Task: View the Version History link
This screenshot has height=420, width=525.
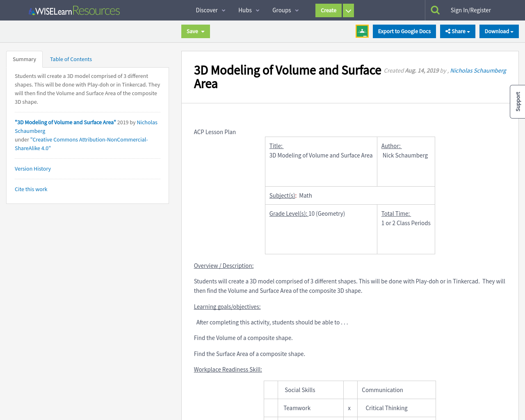Action: (x=32, y=169)
